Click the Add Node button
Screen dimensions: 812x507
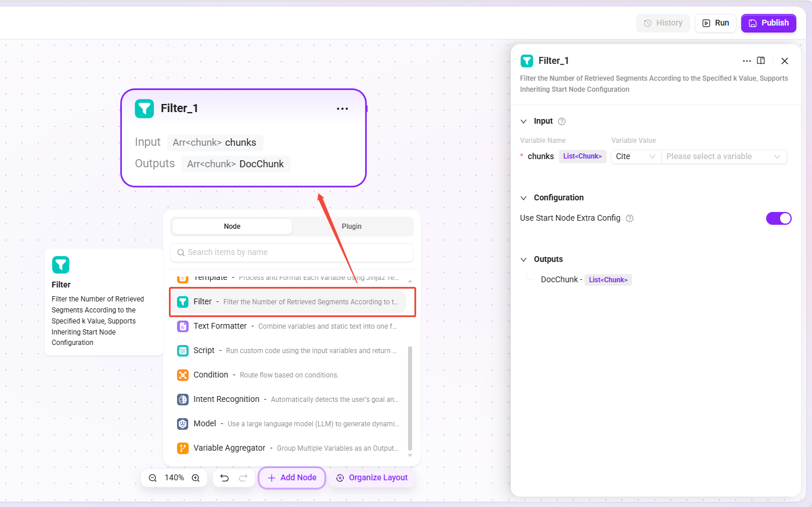point(292,478)
